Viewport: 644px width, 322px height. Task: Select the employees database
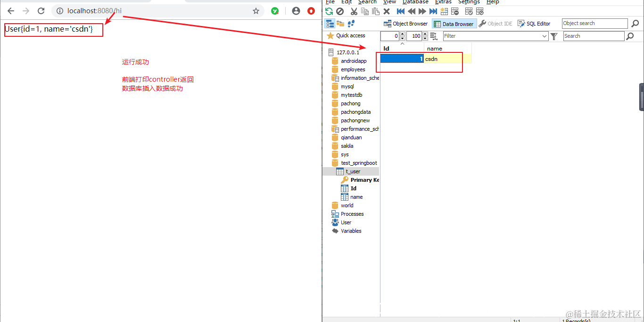(353, 69)
